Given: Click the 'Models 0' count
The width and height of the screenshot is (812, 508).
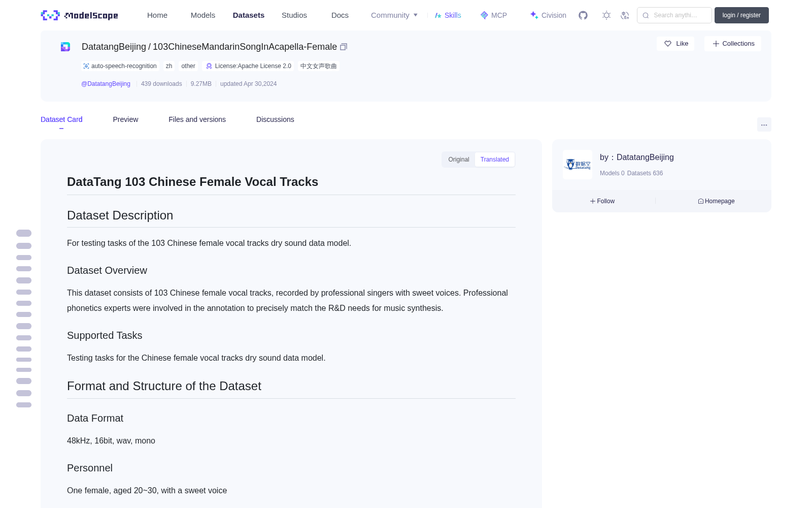Looking at the screenshot, I should [x=612, y=173].
